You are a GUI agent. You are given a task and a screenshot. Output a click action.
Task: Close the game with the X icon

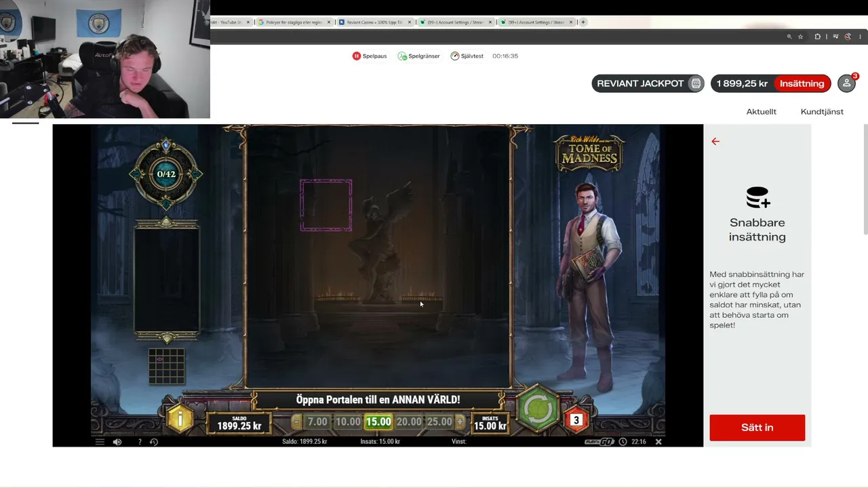point(658,442)
